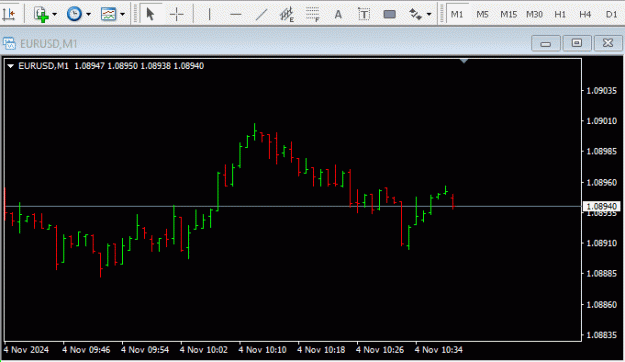The height and width of the screenshot is (362, 625).
Task: Open the Indicators list icon with green plus
Action: [x=40, y=14]
